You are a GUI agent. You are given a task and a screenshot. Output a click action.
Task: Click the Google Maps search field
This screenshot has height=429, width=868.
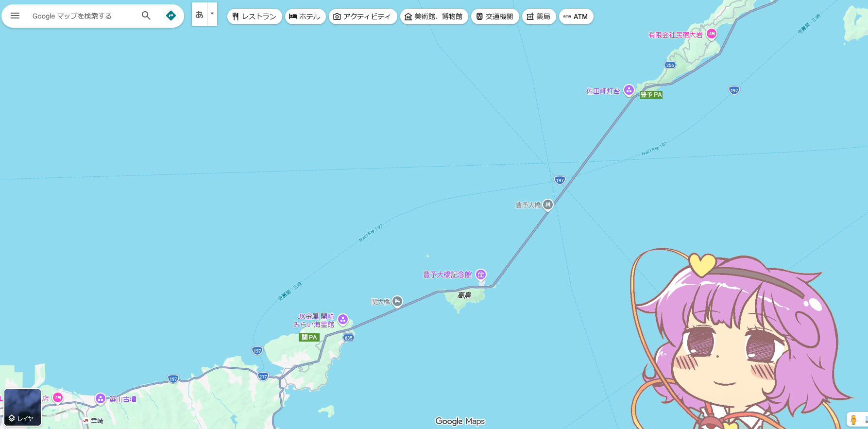pyautogui.click(x=83, y=16)
